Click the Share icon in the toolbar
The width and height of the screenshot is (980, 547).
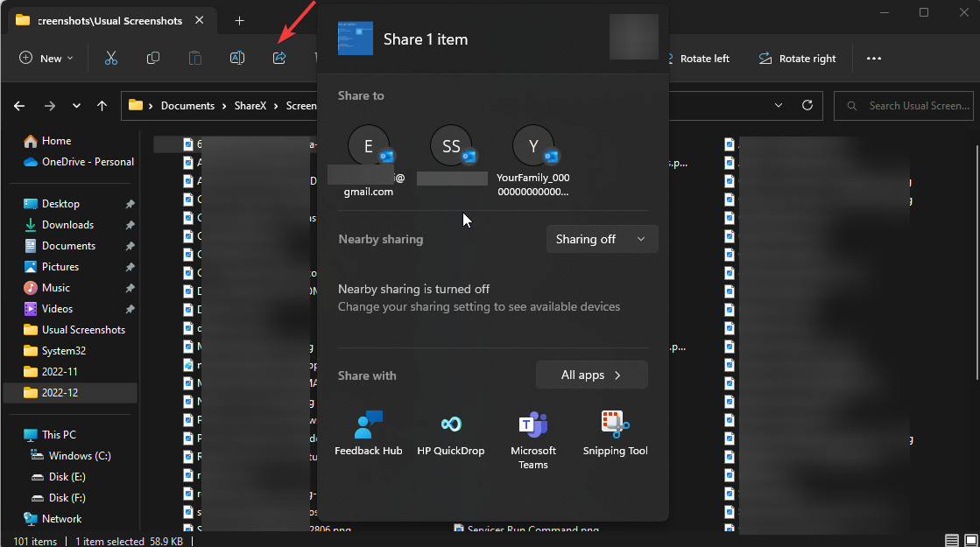point(279,58)
